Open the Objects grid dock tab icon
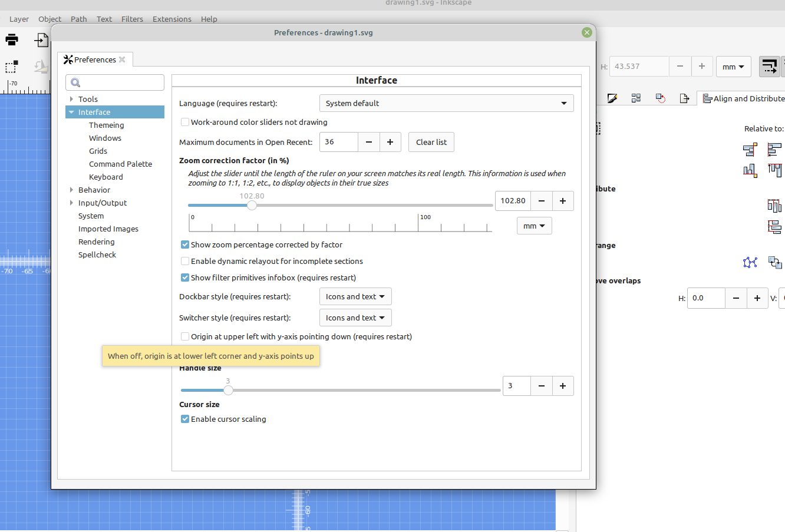The image size is (785, 532). (x=636, y=98)
